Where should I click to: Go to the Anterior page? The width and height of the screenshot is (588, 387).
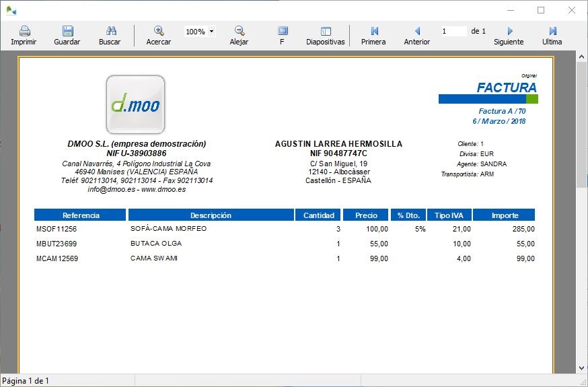point(417,32)
